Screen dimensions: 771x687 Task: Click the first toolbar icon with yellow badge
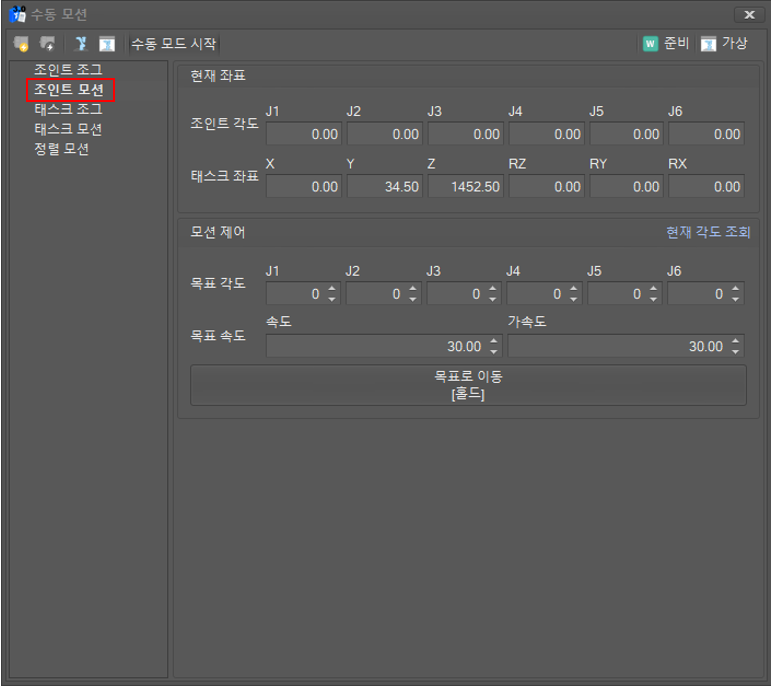(x=21, y=44)
